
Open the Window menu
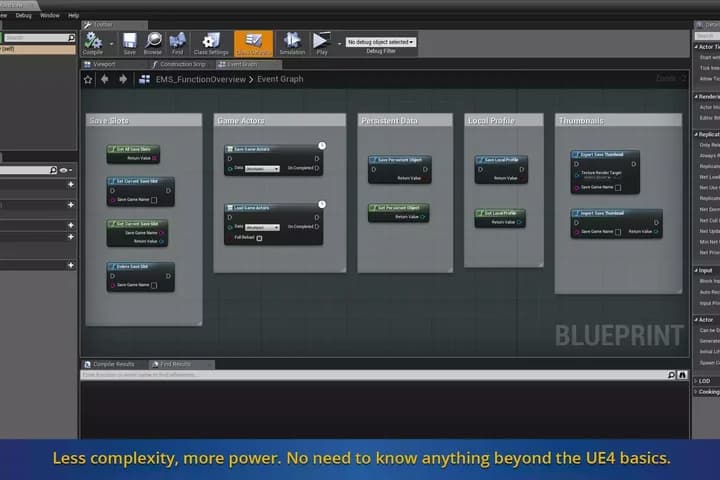50,15
